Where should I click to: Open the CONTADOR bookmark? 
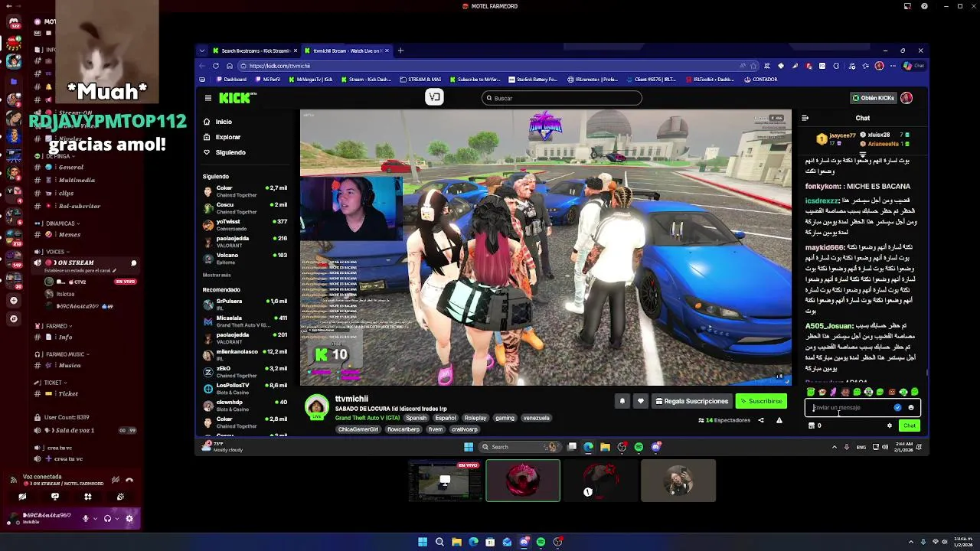(x=761, y=80)
